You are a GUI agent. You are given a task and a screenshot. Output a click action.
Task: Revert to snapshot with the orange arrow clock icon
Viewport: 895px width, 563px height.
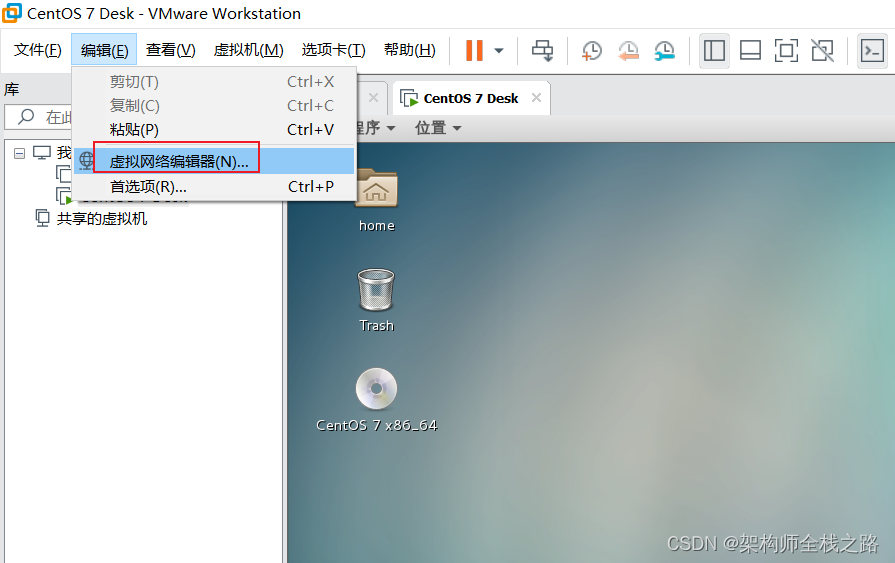628,50
